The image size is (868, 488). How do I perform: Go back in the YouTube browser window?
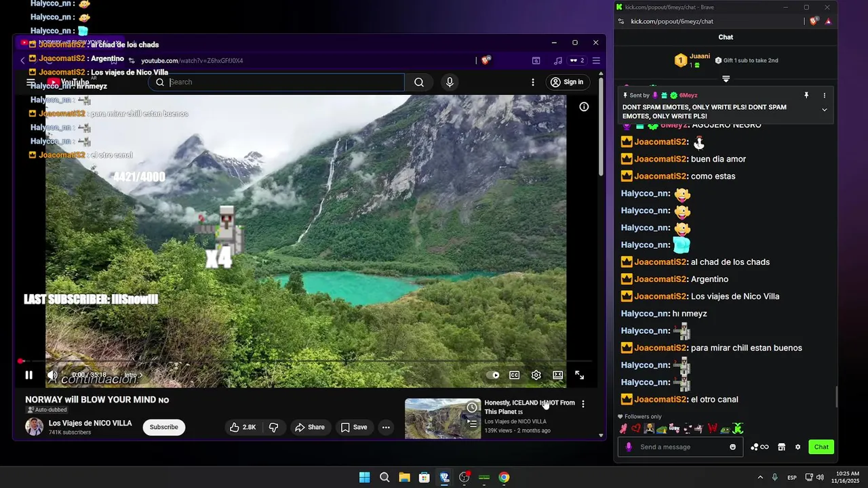[x=22, y=60]
